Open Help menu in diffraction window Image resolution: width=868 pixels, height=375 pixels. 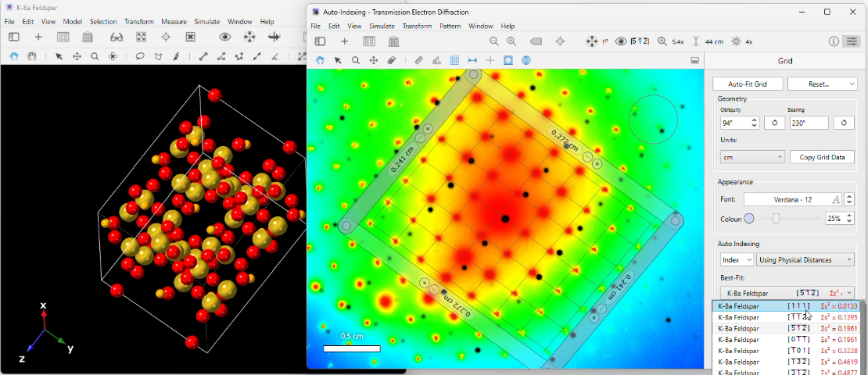tap(508, 26)
